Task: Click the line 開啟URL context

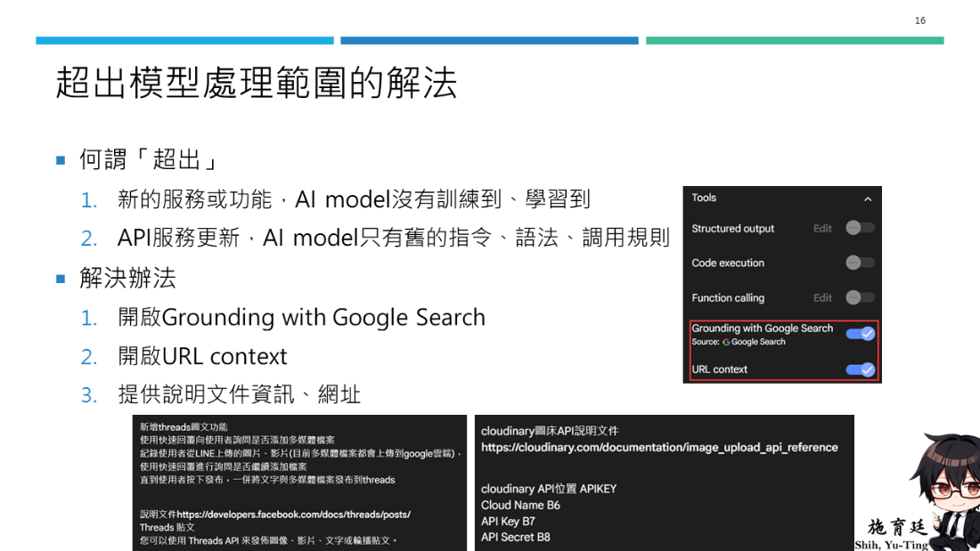Action: coord(202,356)
